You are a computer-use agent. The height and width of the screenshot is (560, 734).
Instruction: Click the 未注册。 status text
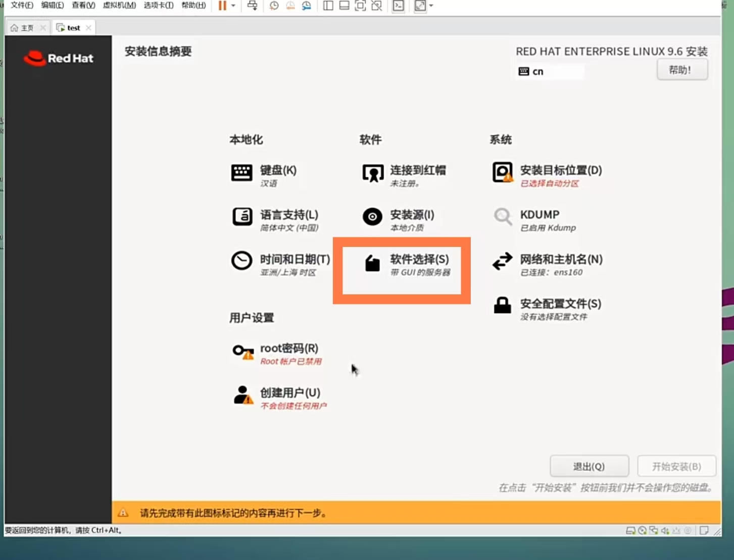405,183
